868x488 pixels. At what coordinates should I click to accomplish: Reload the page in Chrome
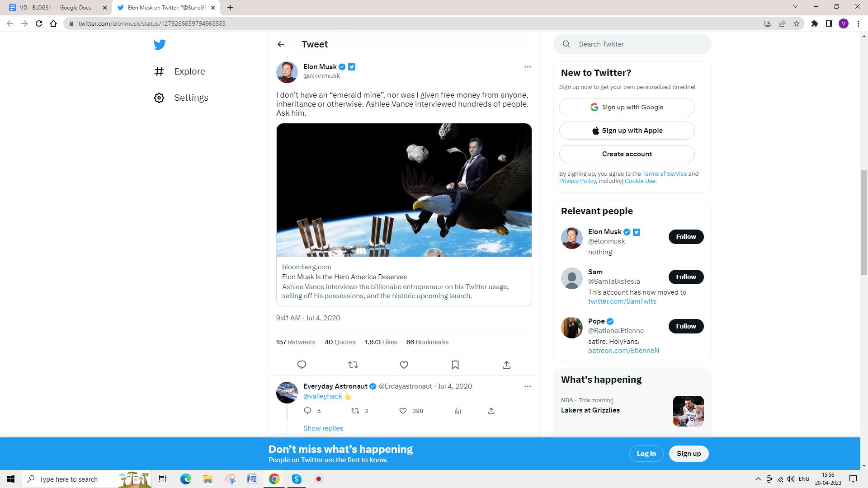tap(39, 23)
